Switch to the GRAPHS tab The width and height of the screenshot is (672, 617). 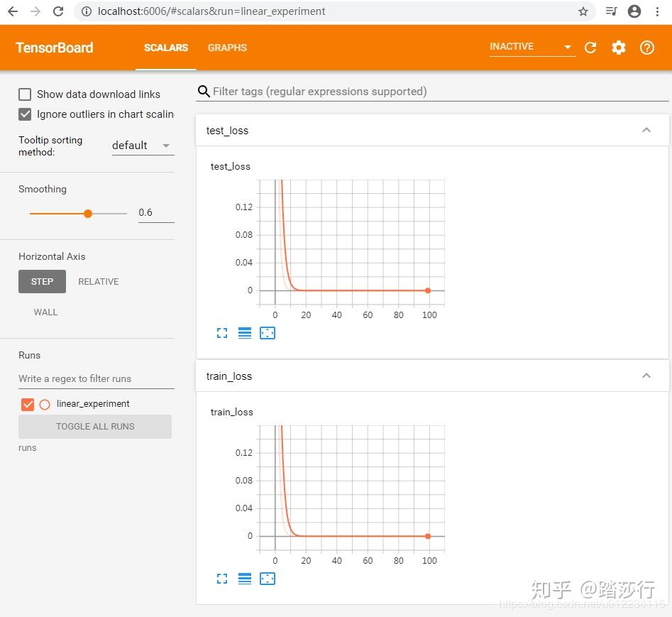227,48
